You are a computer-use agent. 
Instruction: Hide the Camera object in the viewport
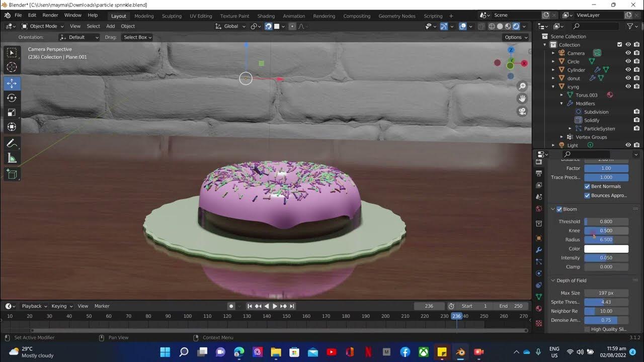(628, 53)
